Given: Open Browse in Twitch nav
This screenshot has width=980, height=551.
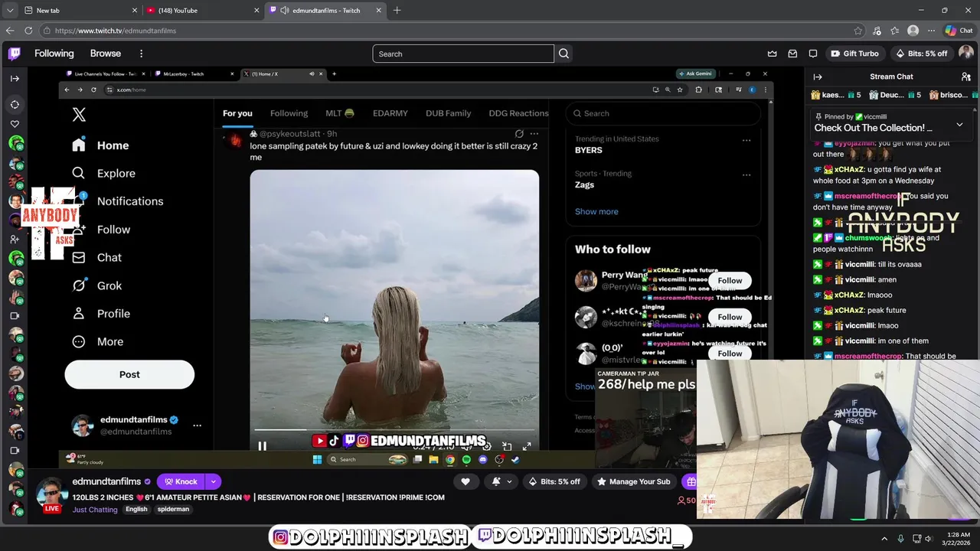Looking at the screenshot, I should click(x=106, y=54).
